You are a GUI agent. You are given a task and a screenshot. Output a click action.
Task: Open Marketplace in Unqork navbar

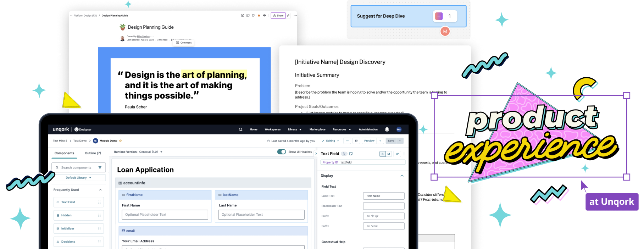[x=317, y=129]
